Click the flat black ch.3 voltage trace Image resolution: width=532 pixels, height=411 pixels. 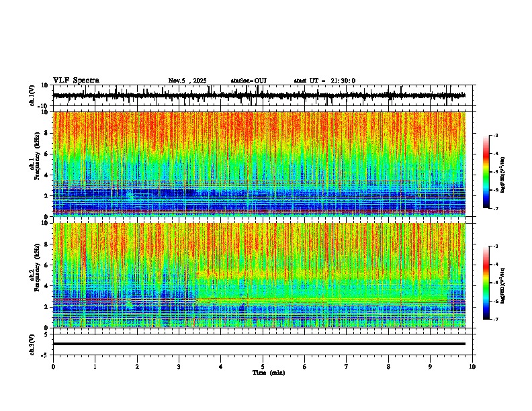coord(259,344)
